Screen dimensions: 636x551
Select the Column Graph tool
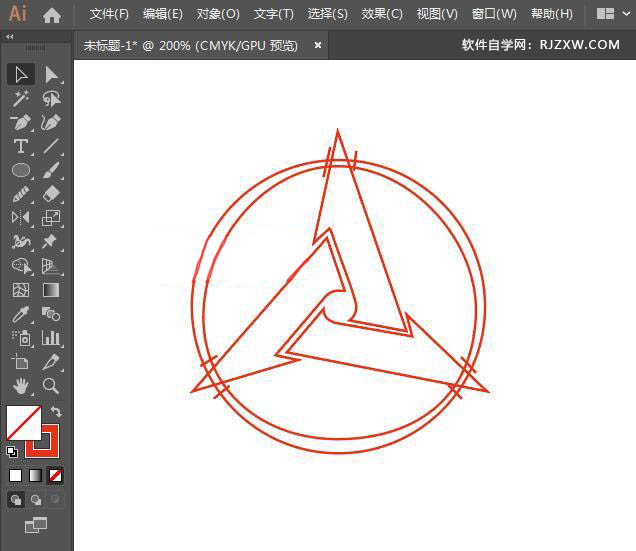tap(51, 338)
